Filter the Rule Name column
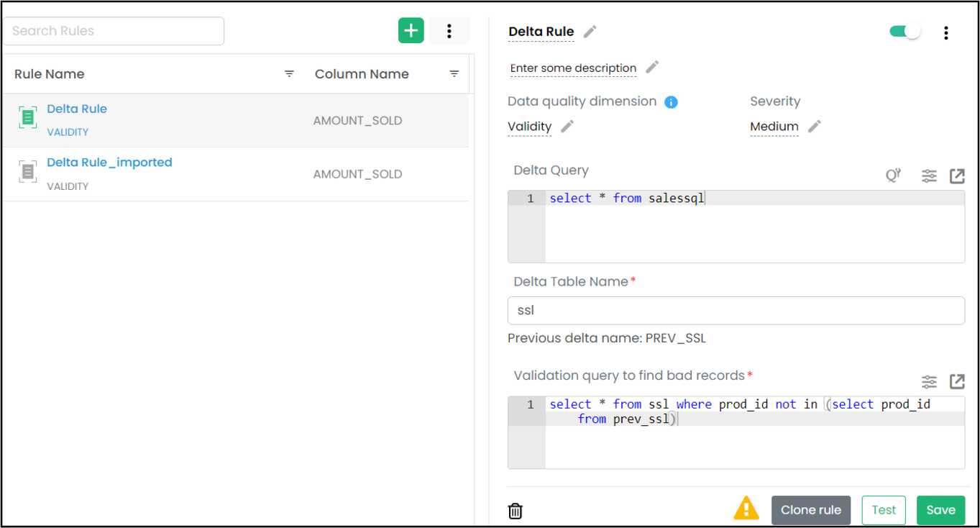Viewport: 980px width, 528px height. tap(289, 74)
